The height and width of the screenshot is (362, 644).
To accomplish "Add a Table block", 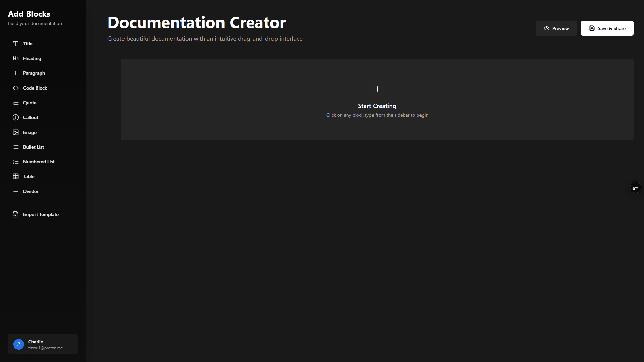I will point(16,176).
